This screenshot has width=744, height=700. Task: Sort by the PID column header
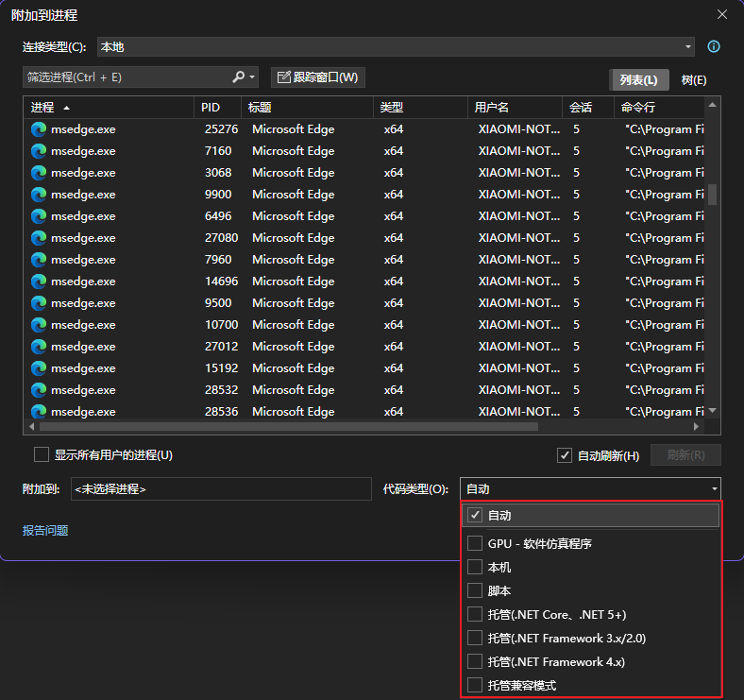coord(217,108)
